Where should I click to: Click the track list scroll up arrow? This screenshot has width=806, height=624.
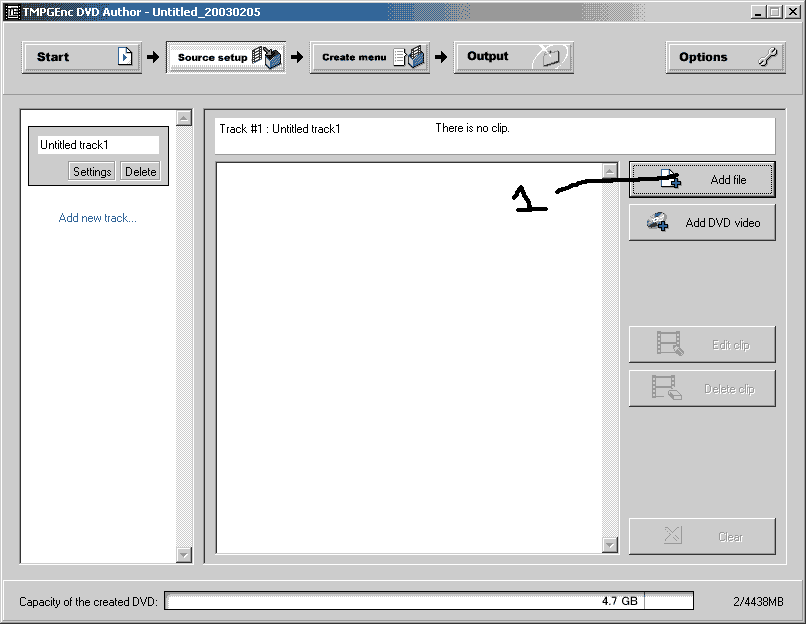184,118
